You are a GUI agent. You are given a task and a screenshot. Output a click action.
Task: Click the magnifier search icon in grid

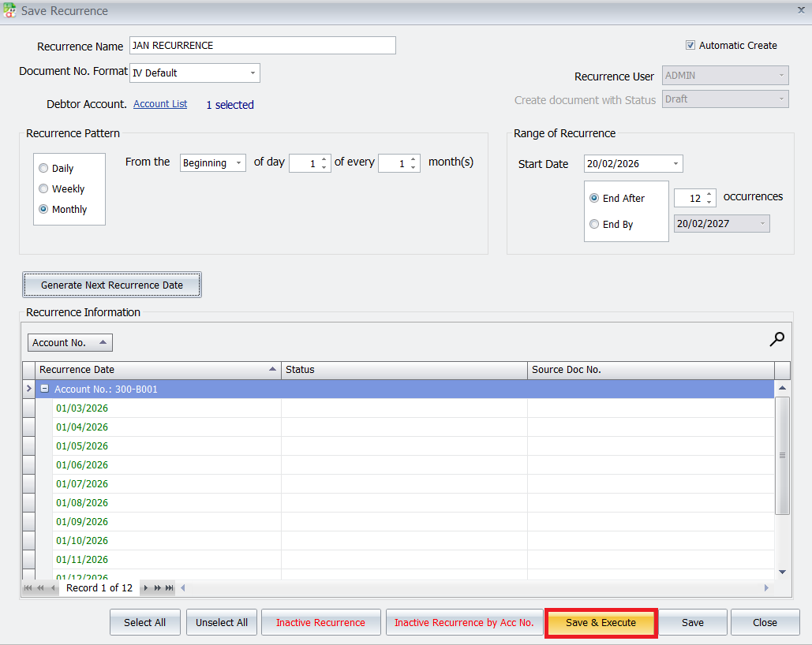tap(777, 340)
